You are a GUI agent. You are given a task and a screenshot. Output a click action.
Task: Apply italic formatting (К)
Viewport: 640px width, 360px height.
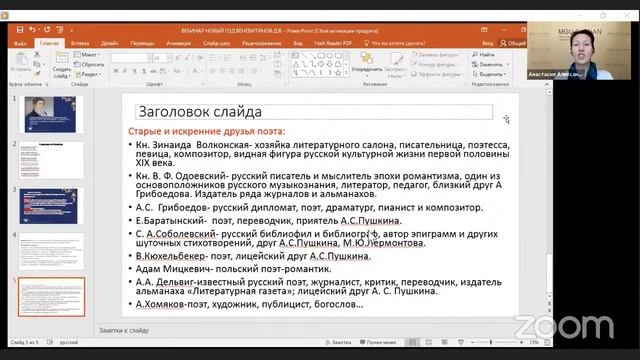(125, 71)
